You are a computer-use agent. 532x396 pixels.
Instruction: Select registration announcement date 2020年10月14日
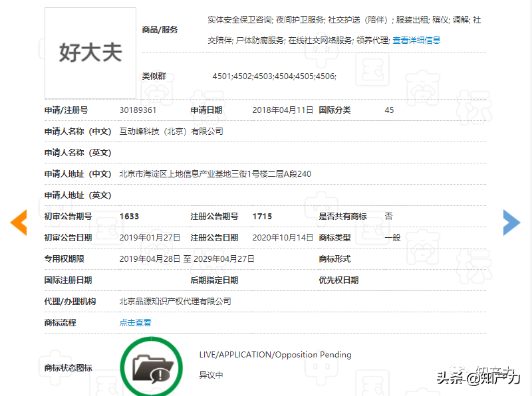pos(283,238)
